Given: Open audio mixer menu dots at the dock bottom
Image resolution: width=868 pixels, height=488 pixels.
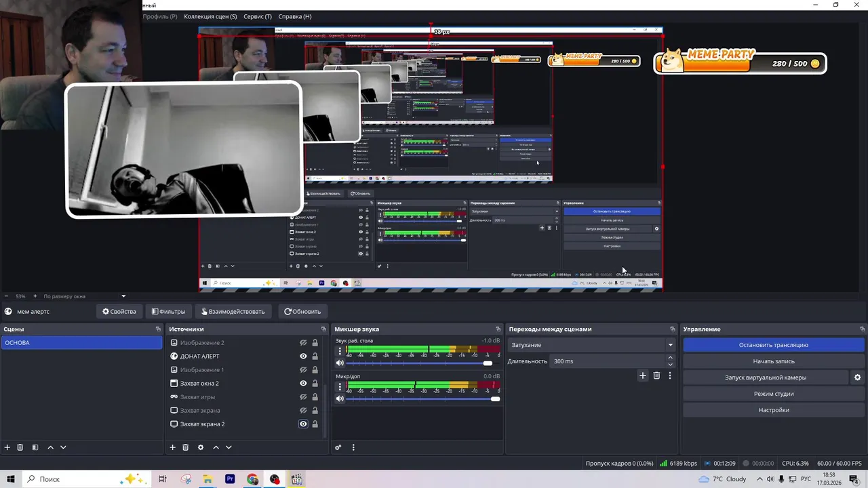Looking at the screenshot, I should [x=353, y=447].
